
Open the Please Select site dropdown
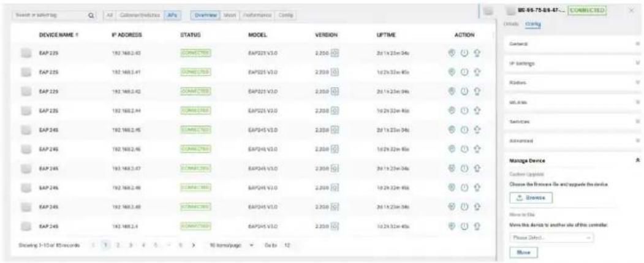(x=551, y=237)
